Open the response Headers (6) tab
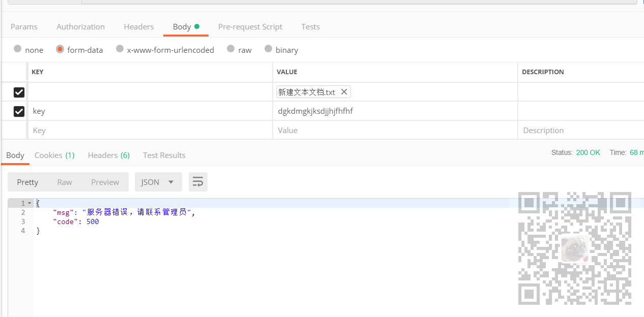This screenshot has width=644, height=317. (109, 155)
